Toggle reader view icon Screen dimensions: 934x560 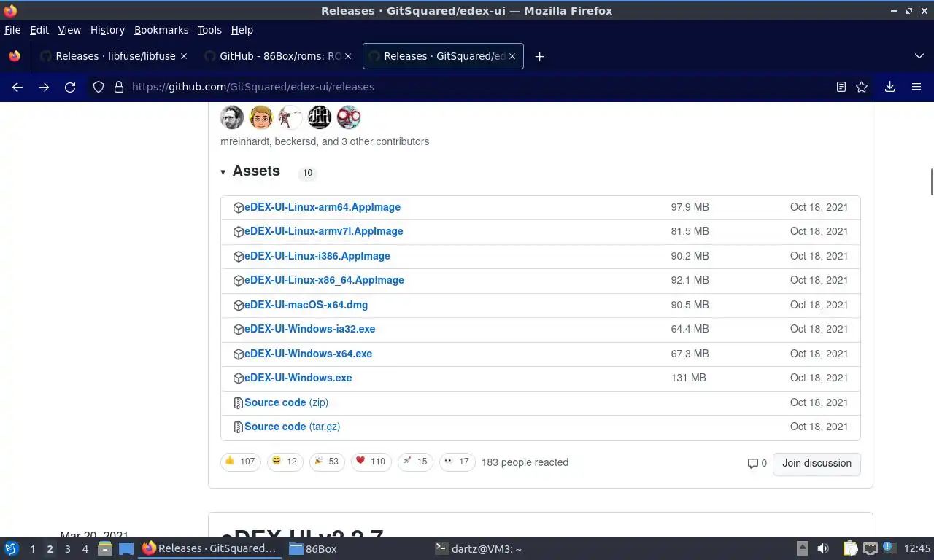click(x=841, y=87)
